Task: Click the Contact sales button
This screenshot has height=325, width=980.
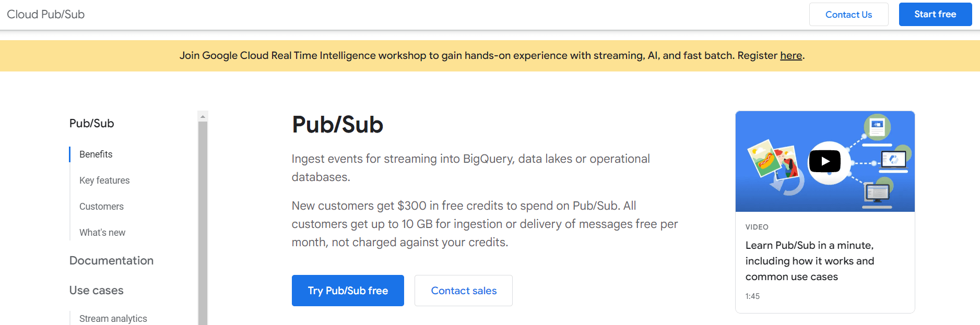Action: point(463,291)
